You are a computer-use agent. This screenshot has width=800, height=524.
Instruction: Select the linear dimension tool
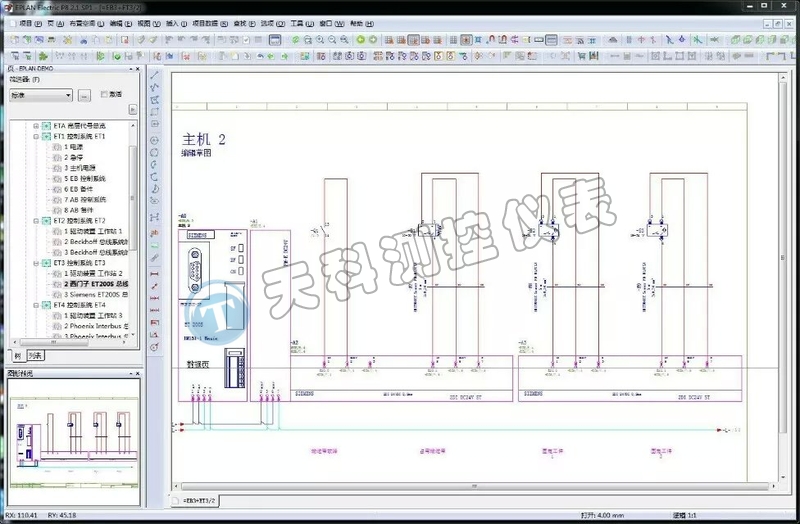coord(155,273)
